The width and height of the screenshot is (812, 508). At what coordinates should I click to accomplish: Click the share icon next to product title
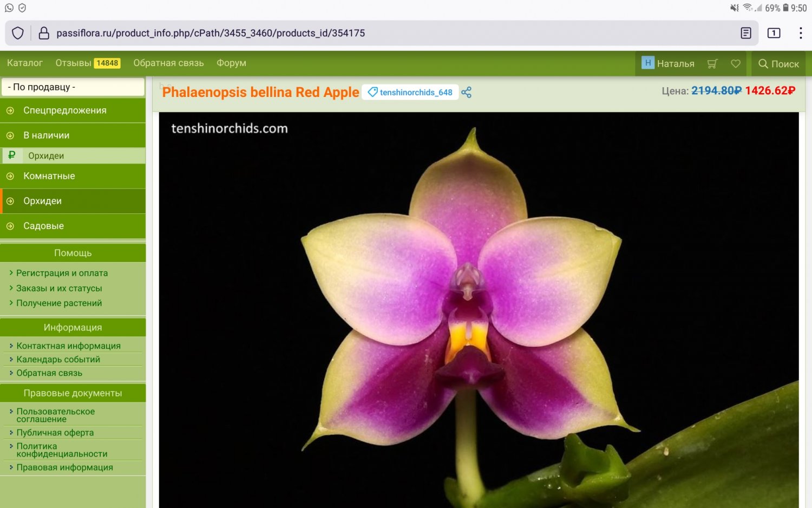pos(466,93)
